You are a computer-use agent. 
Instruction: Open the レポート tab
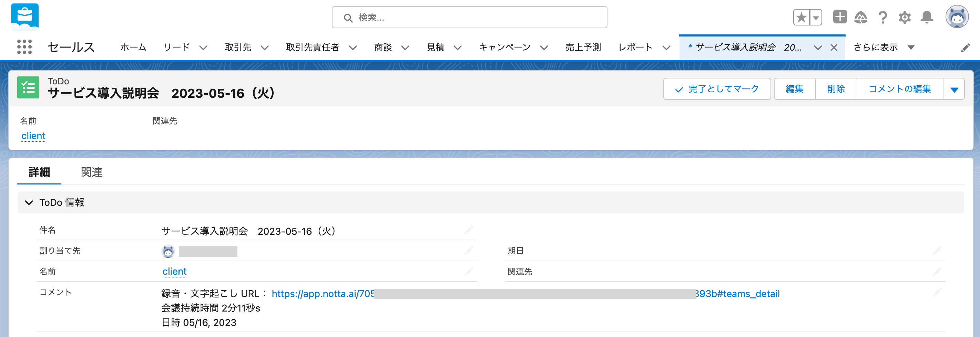coord(635,47)
